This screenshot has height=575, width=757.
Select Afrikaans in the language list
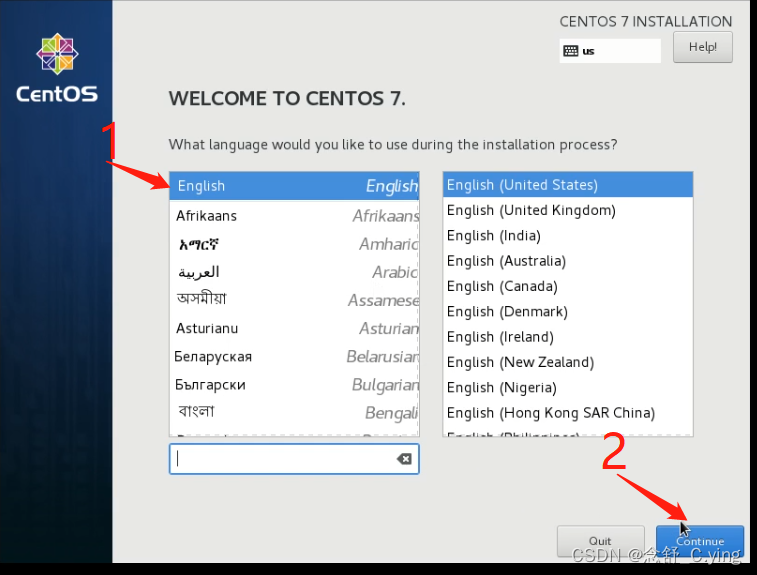[294, 215]
